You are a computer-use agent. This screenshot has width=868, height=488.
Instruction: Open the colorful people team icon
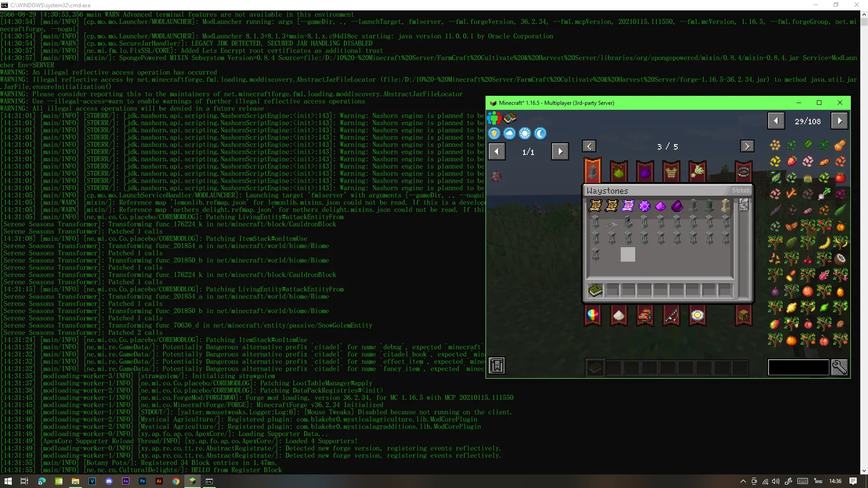point(494,118)
